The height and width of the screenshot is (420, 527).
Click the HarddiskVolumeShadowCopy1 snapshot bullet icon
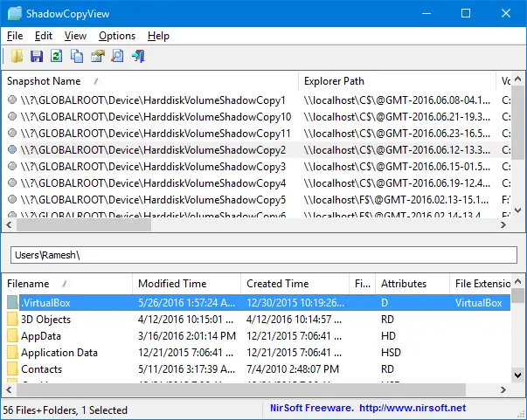[x=12, y=100]
